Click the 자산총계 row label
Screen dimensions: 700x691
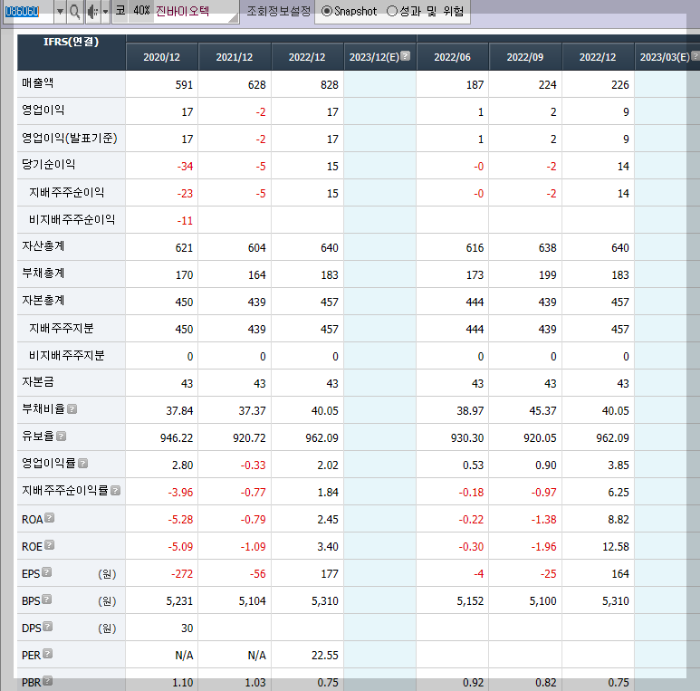(x=43, y=246)
